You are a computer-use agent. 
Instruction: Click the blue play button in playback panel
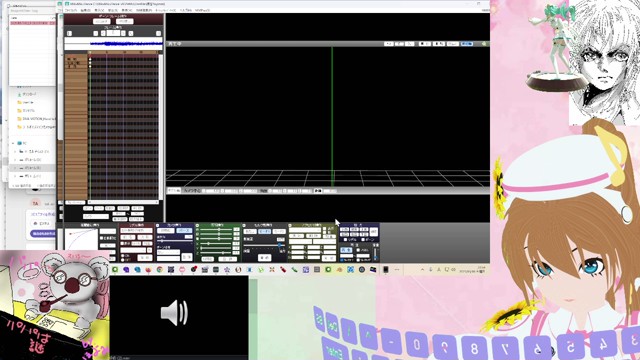coord(346,250)
